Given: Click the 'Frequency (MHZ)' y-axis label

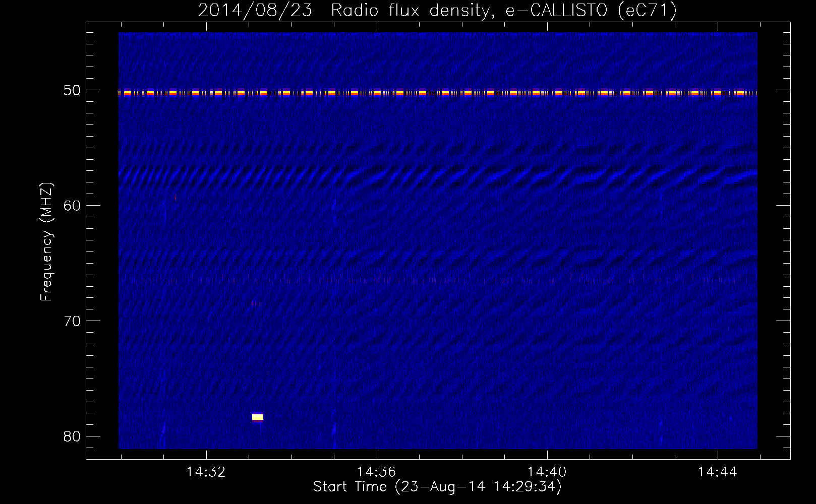Looking at the screenshot, I should pos(46,242).
